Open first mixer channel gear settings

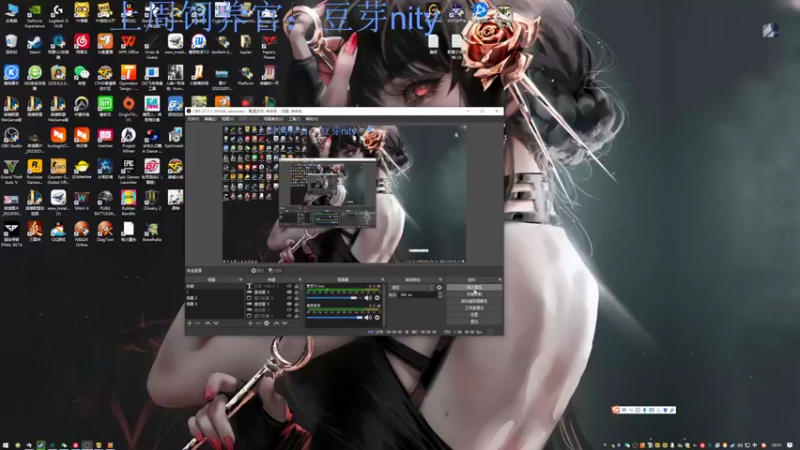378,297
